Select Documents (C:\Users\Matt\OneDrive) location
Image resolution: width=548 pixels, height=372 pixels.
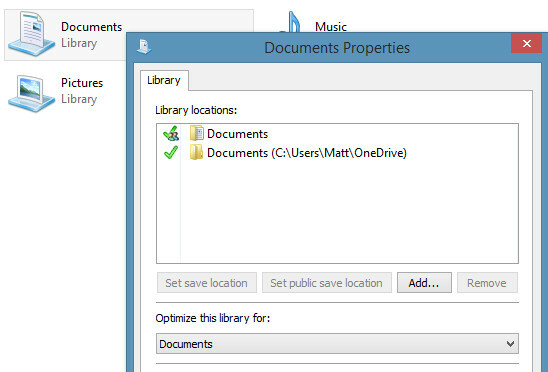pyautogui.click(x=337, y=153)
